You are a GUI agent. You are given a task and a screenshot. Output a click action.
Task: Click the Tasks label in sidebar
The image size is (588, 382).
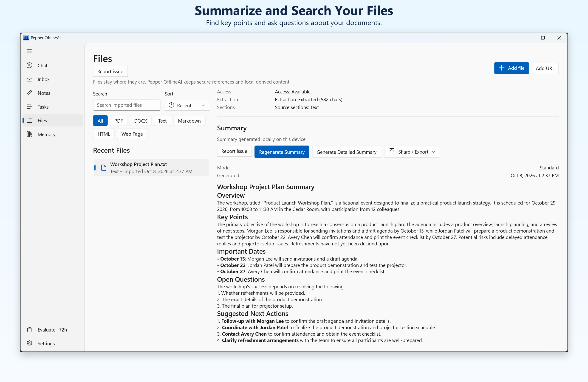[43, 107]
